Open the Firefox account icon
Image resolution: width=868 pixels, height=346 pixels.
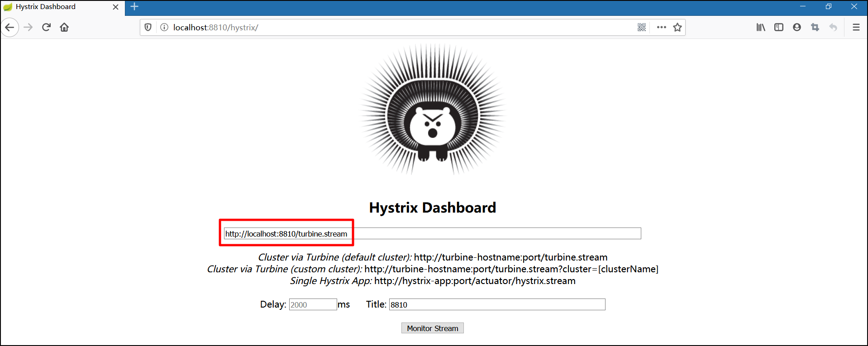797,28
